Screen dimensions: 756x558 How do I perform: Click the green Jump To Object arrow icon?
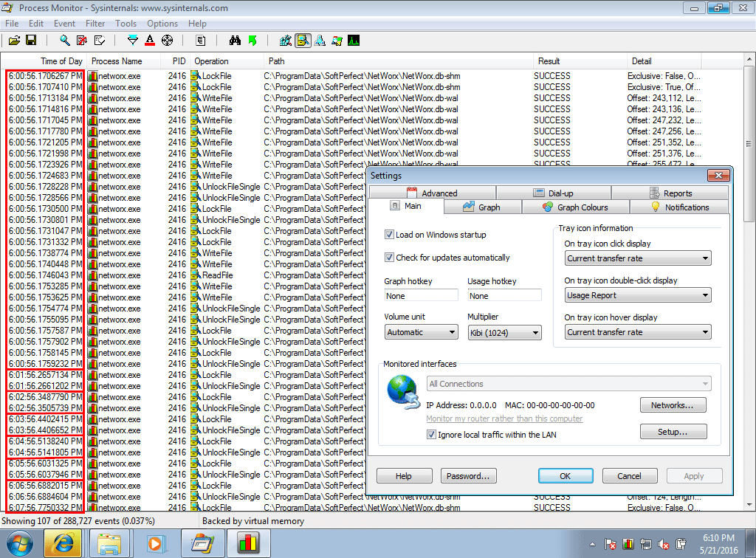pos(252,41)
